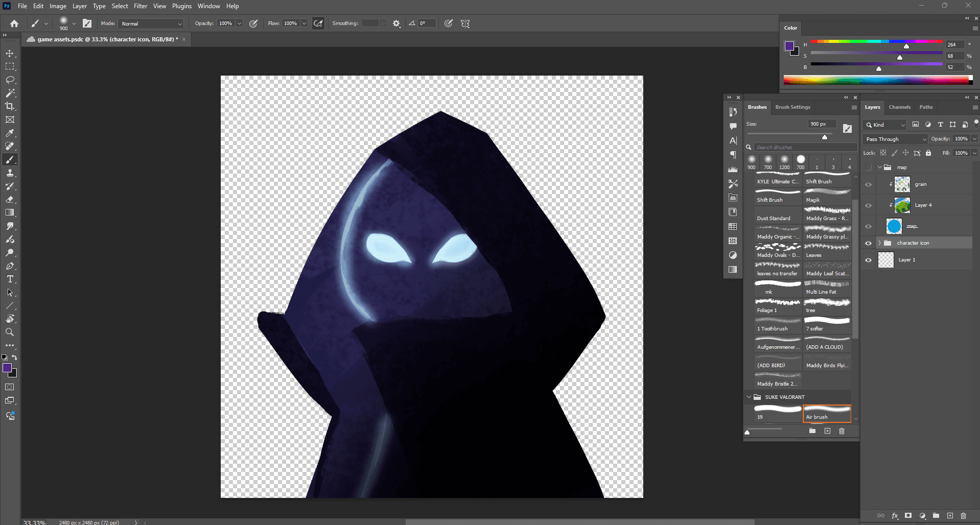
Task: Click the foreground color swatch in toolbar
Action: 7,368
